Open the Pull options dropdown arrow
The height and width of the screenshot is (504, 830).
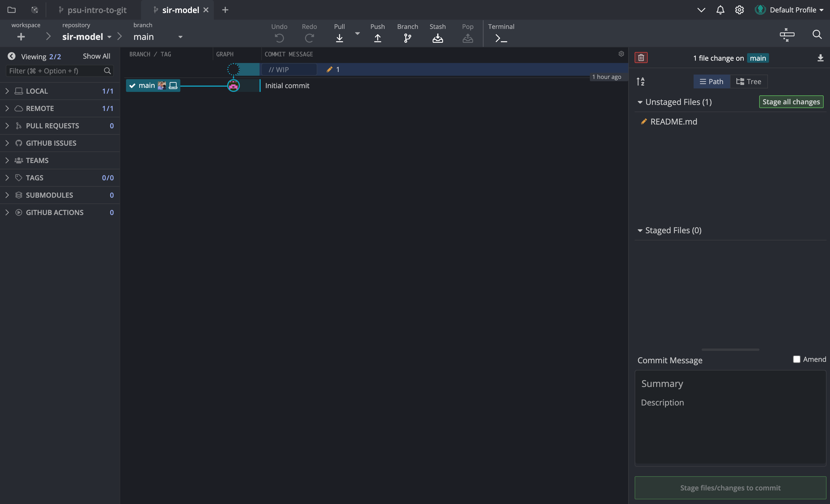tap(357, 33)
